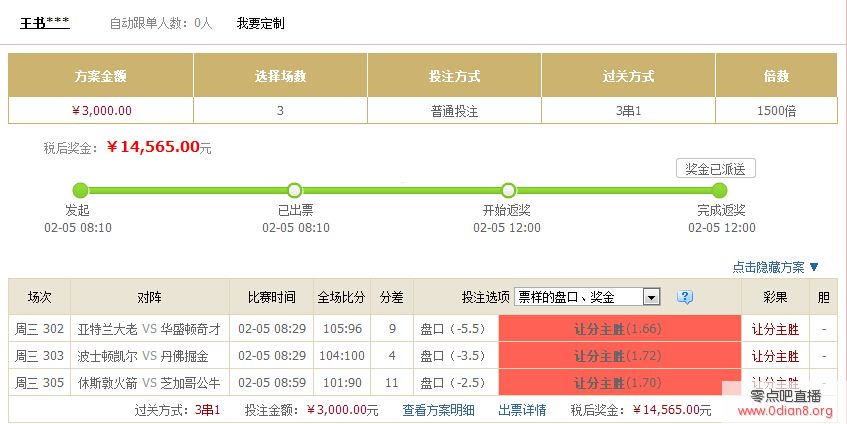This screenshot has width=847, height=424.
Task: Click the 普通投注 cell
Action: pos(454,111)
